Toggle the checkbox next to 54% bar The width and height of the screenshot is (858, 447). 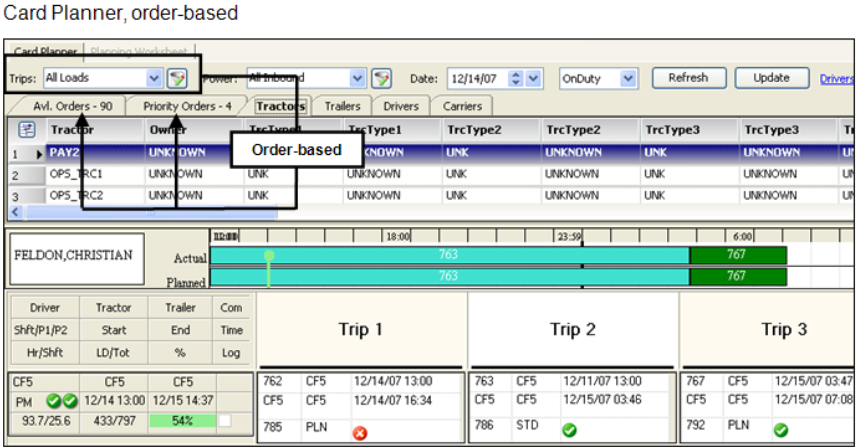pyautogui.click(x=224, y=421)
